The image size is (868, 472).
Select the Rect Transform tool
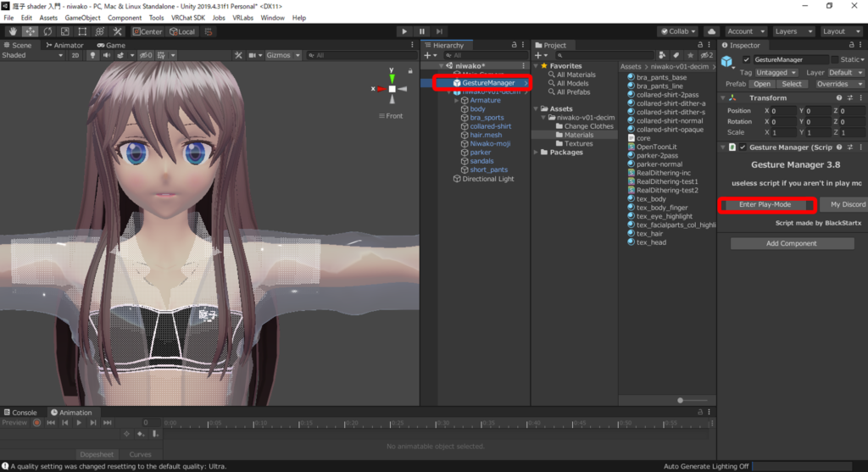83,31
